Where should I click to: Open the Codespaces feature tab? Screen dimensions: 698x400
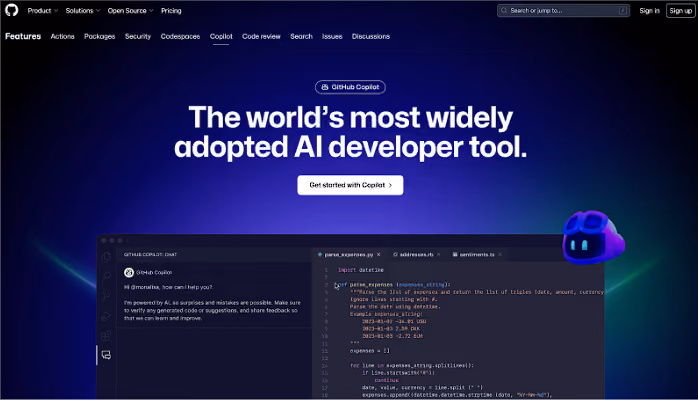(x=180, y=36)
